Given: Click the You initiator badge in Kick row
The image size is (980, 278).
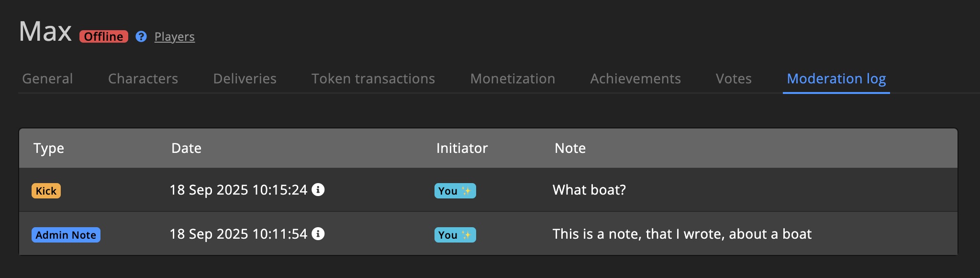Looking at the screenshot, I should tap(455, 191).
